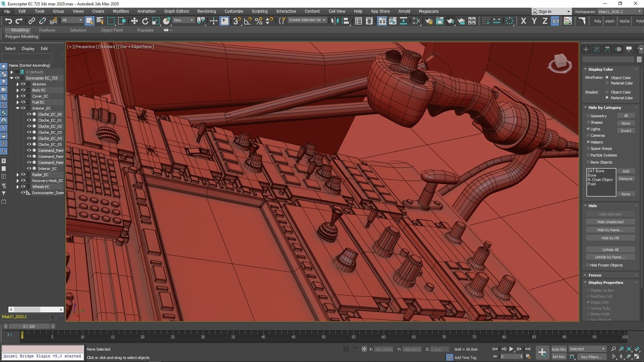Open the Create tab plus icon

tap(586, 49)
